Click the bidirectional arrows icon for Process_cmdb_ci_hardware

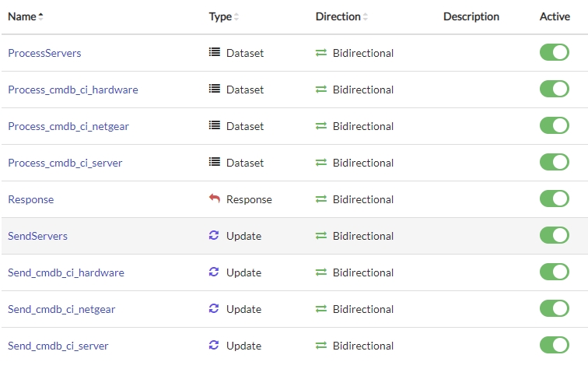[x=321, y=90]
